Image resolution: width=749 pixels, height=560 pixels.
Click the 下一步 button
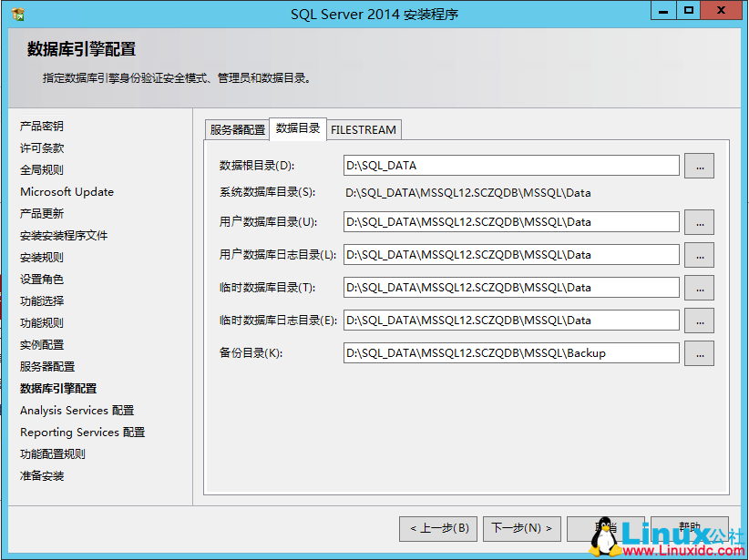pos(521,528)
